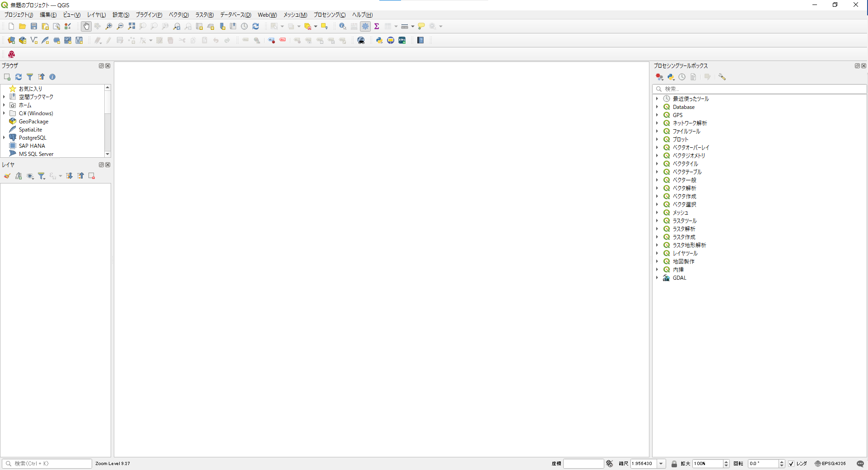This screenshot has height=470, width=868.
Task: Expand the PostgreSQL browser node
Action: pyautogui.click(x=4, y=138)
